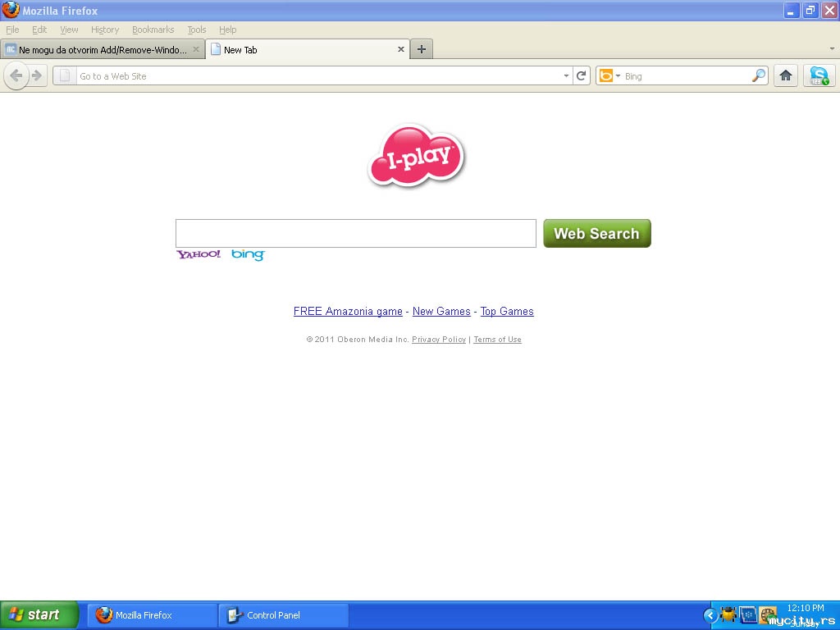Open the Help menu
Viewport: 840px width, 630px height.
point(228,30)
